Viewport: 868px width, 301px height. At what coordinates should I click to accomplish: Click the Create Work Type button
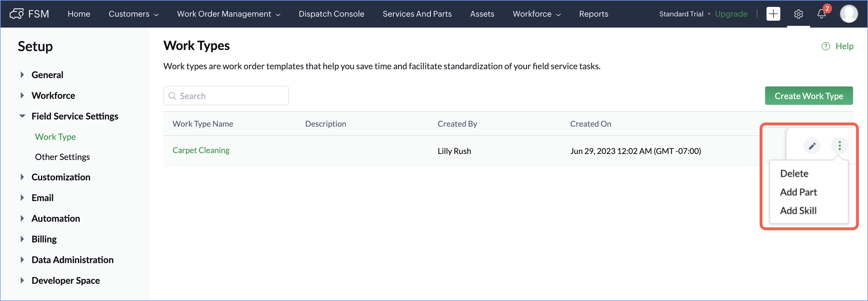809,96
